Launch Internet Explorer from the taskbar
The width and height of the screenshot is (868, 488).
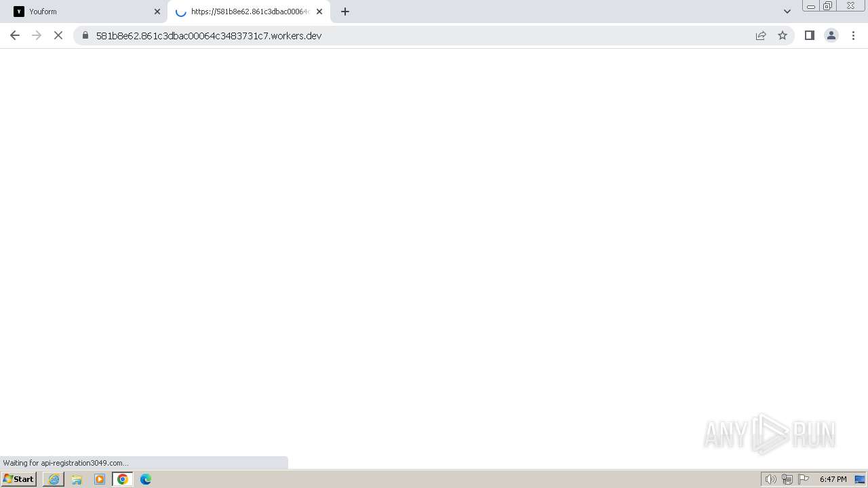(54, 479)
